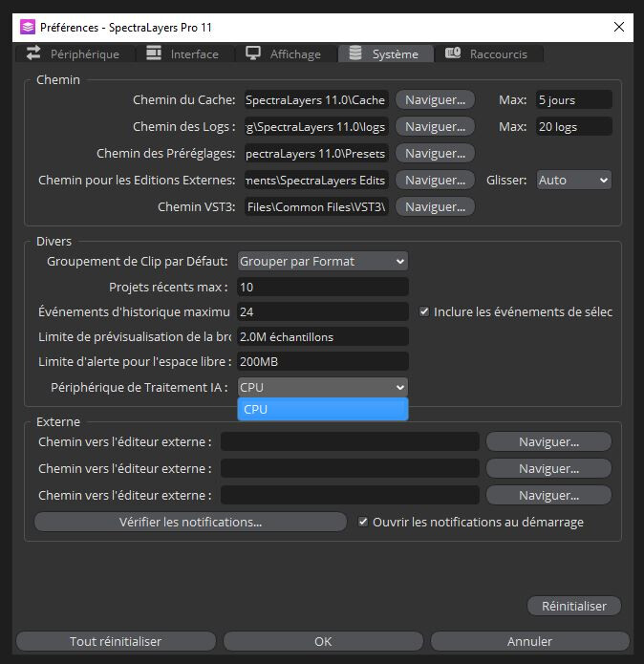The width and height of the screenshot is (644, 664).
Task: Click Naviguer for first external editor path
Action: click(548, 441)
